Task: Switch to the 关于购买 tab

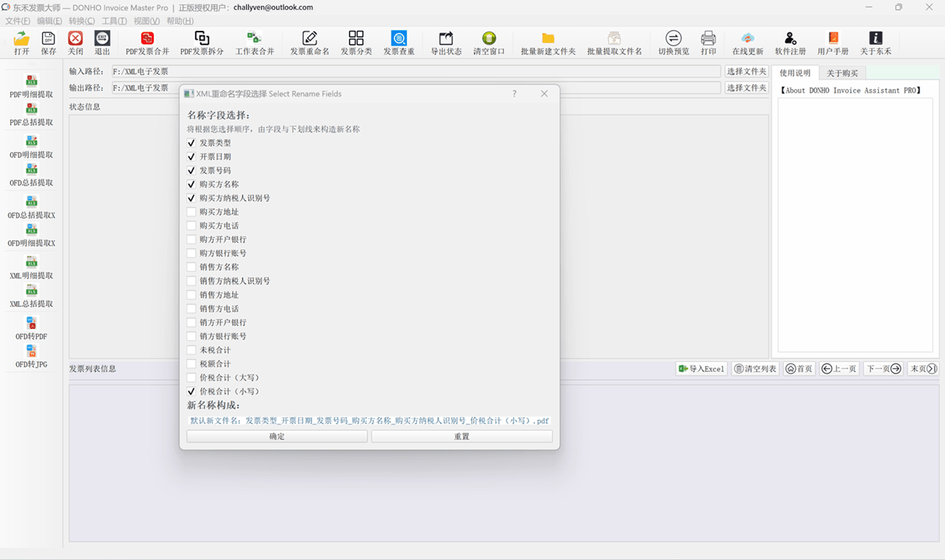Action: [x=842, y=73]
